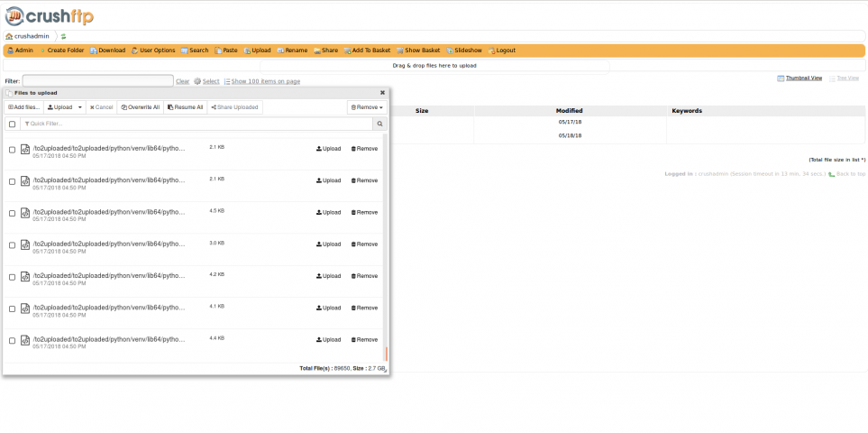This screenshot has height=433, width=868.
Task: Remove the 4.4 KB file from queue
Action: (364, 340)
